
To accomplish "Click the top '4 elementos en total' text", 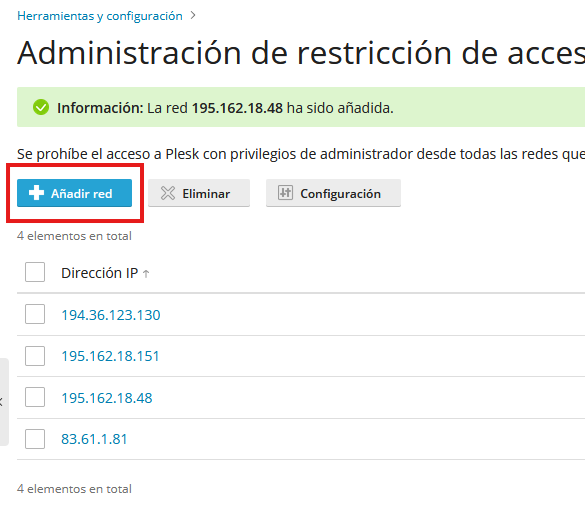I will pos(74,236).
